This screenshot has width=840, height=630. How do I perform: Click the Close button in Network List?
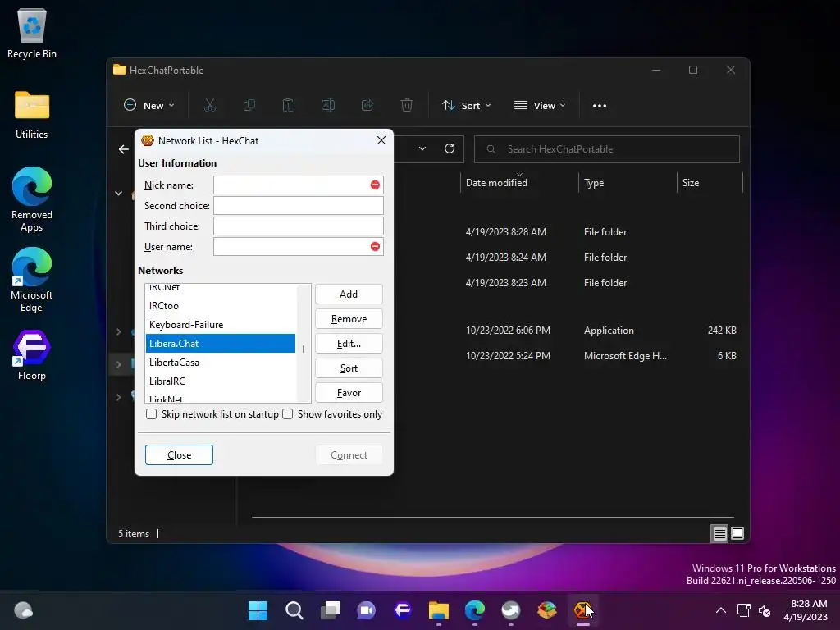(x=179, y=454)
